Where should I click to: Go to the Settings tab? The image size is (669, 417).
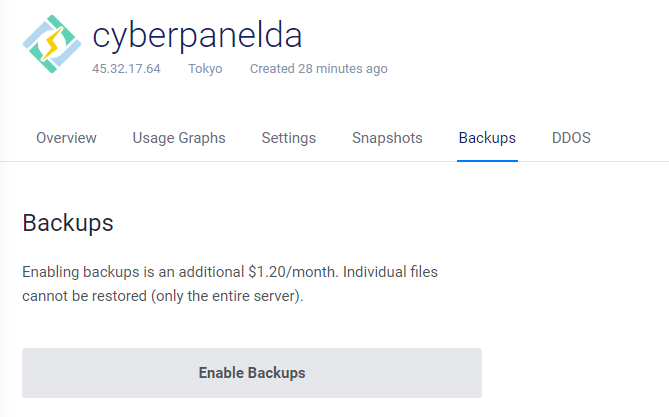coord(288,138)
